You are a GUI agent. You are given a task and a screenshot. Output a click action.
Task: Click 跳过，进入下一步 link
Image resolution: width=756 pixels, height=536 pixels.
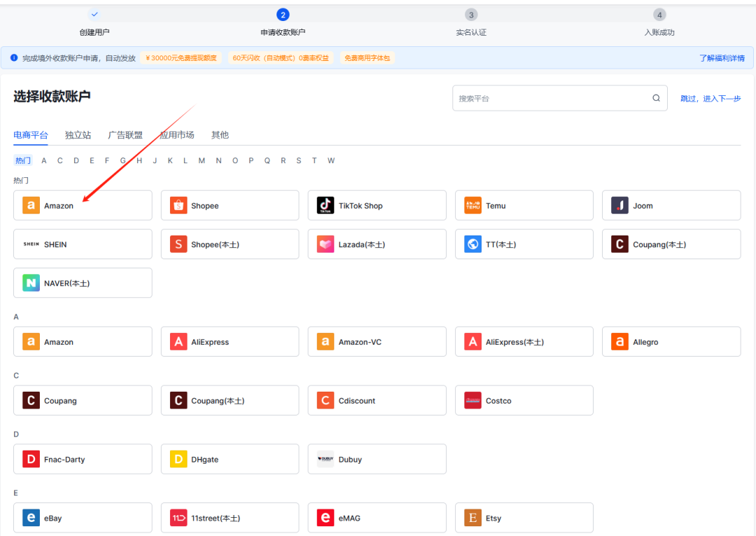click(710, 98)
